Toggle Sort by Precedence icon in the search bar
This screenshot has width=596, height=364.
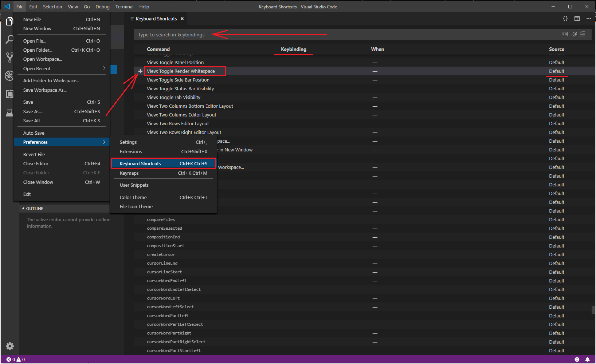click(574, 34)
